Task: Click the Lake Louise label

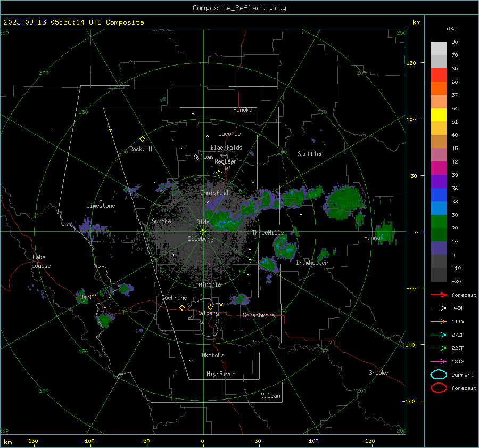Action: pyautogui.click(x=41, y=262)
